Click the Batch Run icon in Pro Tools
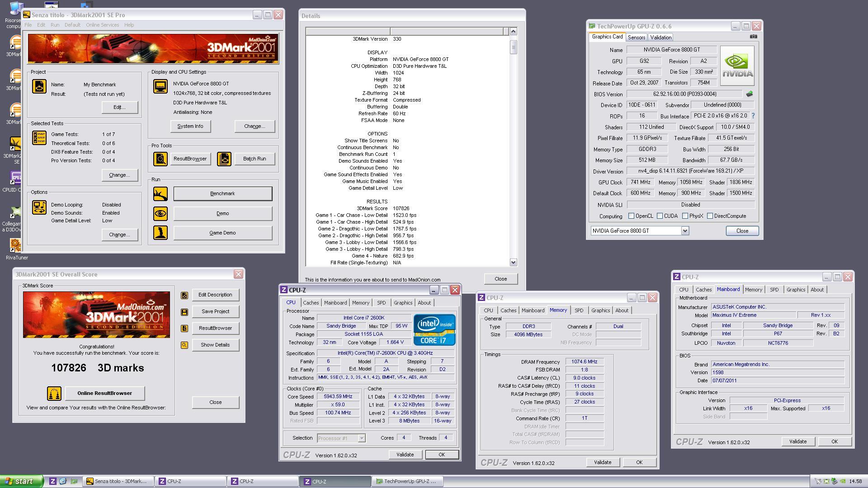The width and height of the screenshot is (868, 488). (x=224, y=159)
